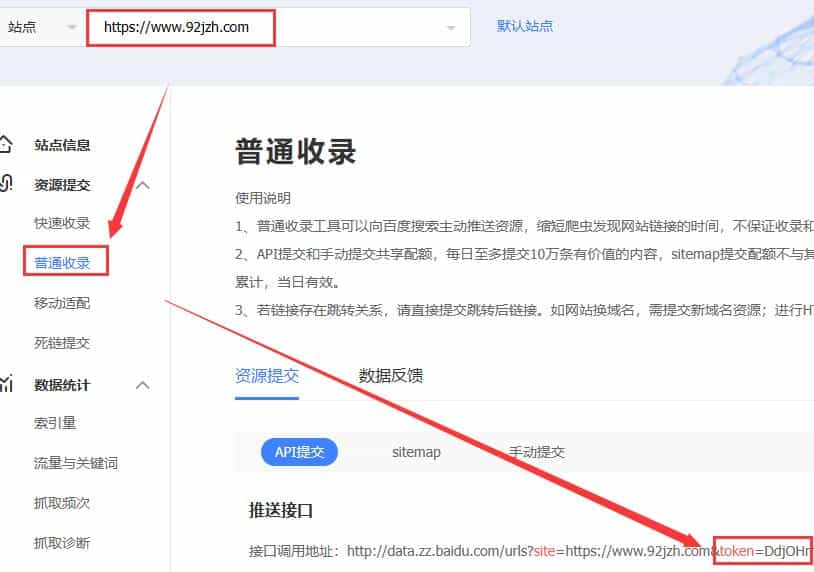The image size is (814, 572).
Task: Switch to the 数据反馈 tab
Action: coord(390,375)
